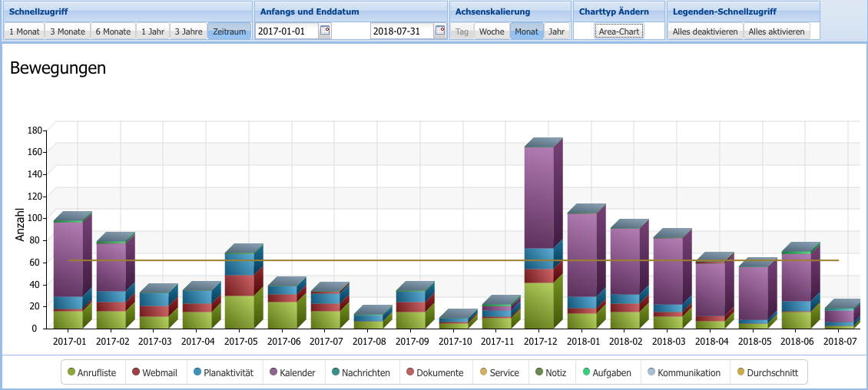
Task: Choose the Zeitraum quick access option
Action: coord(230,31)
